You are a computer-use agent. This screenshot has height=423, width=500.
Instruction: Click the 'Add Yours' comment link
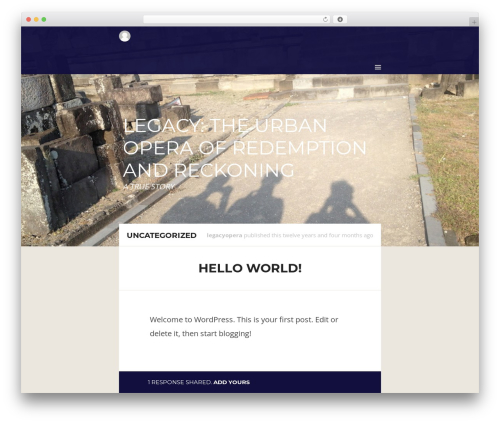[232, 382]
